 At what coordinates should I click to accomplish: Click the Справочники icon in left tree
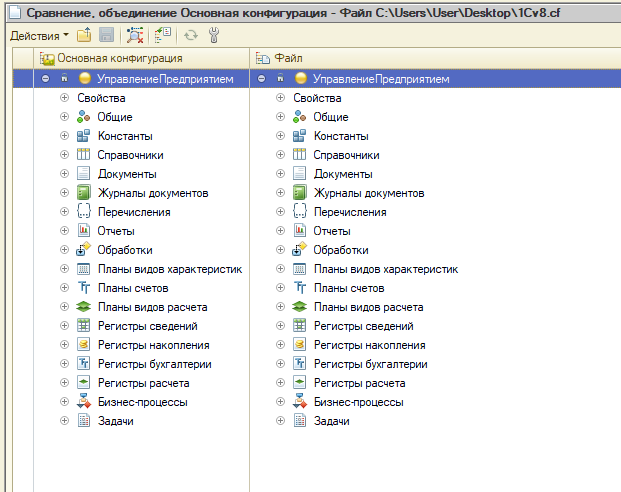(x=84, y=154)
